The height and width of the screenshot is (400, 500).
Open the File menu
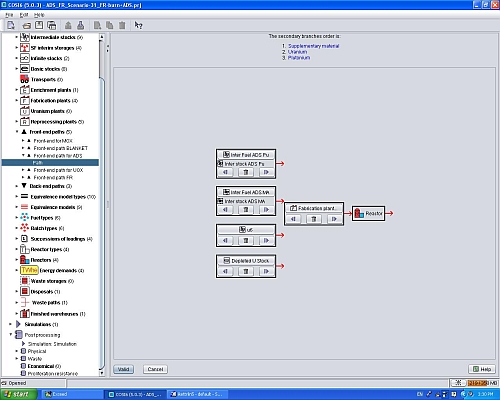point(9,15)
